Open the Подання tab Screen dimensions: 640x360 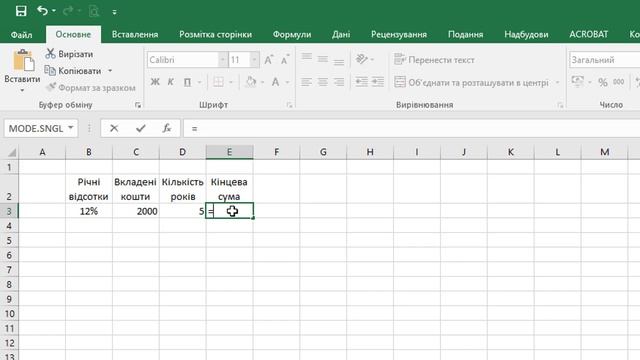point(465,35)
